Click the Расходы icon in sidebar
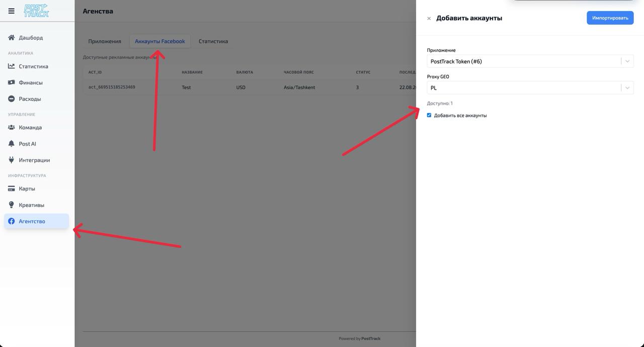 pos(11,99)
